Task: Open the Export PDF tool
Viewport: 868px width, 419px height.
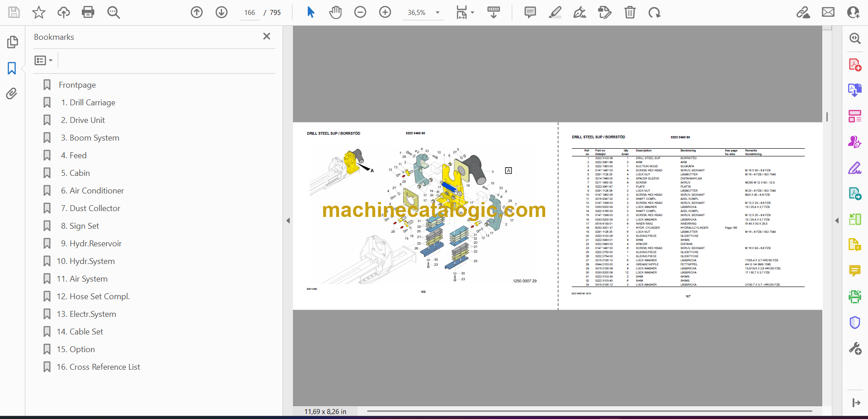Action: click(855, 90)
